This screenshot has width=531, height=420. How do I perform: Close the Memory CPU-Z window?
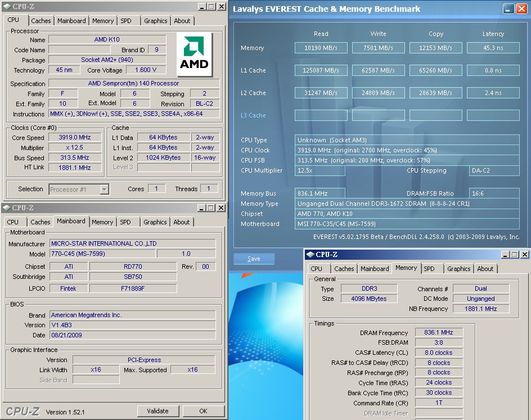[x=525, y=255]
